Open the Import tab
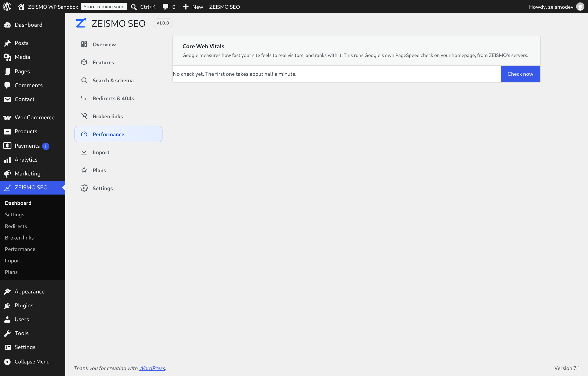 (x=118, y=152)
